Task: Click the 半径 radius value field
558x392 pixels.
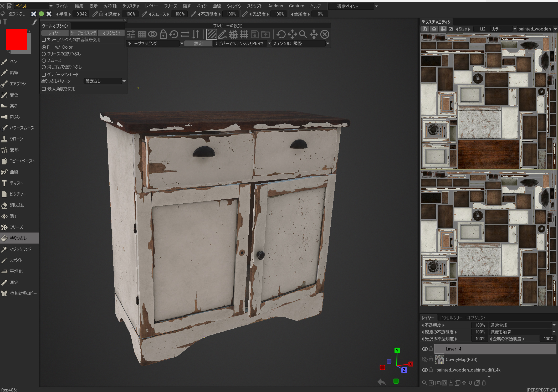Action: coord(81,14)
